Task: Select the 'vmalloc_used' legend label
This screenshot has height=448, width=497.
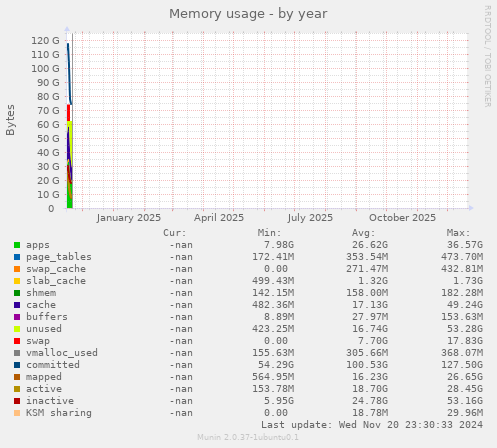Action: [62, 353]
